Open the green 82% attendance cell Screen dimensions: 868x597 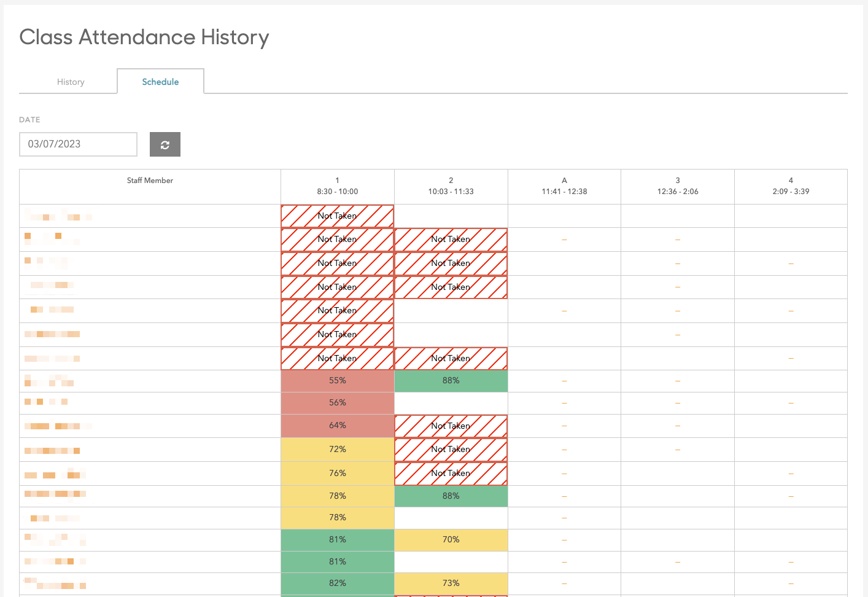(337, 583)
